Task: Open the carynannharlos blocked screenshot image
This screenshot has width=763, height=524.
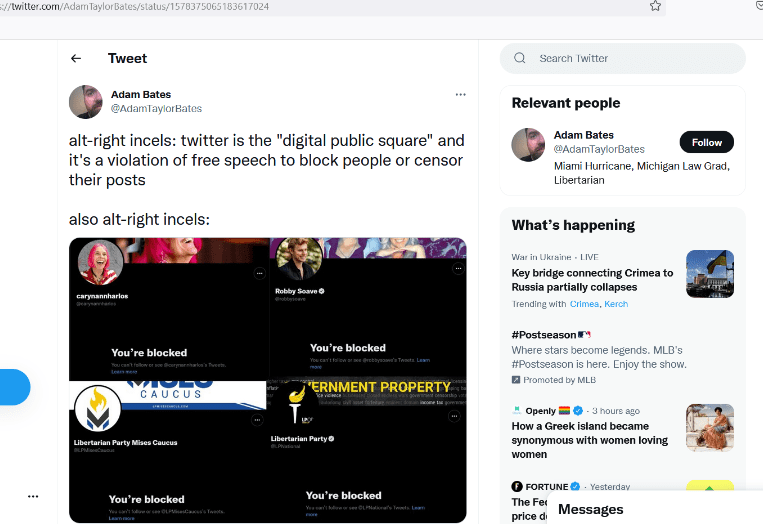Action: coord(169,309)
